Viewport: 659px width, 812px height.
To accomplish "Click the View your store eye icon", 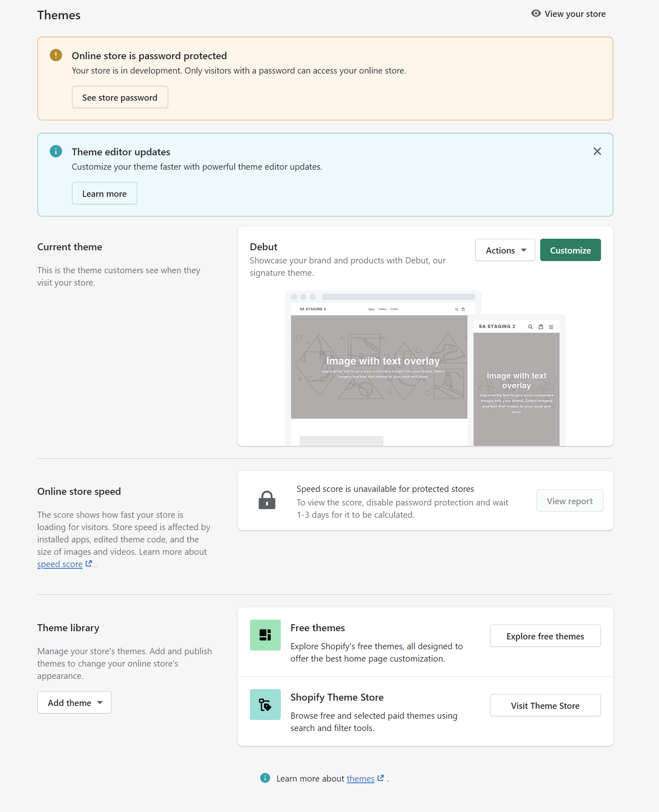I will click(536, 14).
